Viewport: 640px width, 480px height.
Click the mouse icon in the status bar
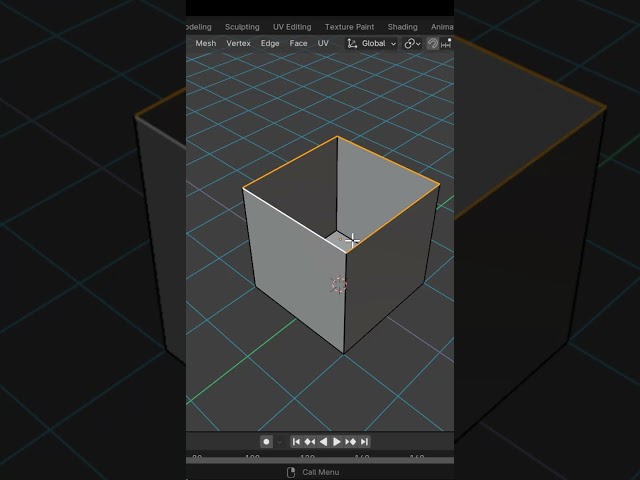point(291,472)
